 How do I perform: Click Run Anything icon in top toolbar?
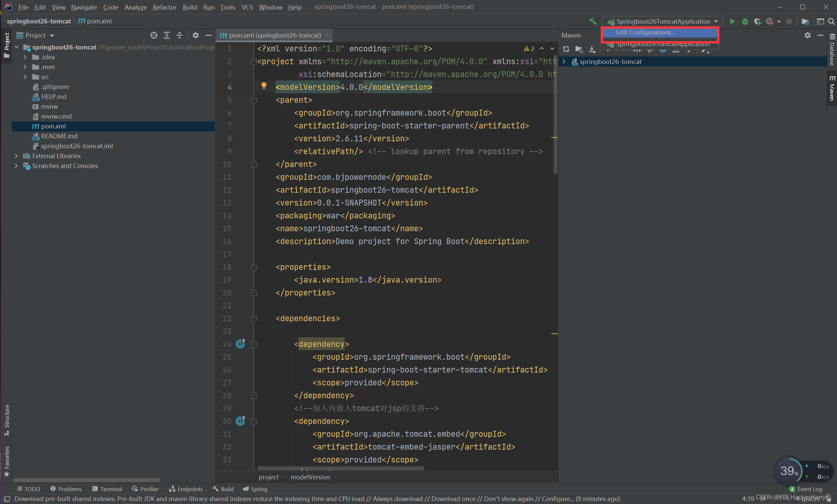click(820, 21)
